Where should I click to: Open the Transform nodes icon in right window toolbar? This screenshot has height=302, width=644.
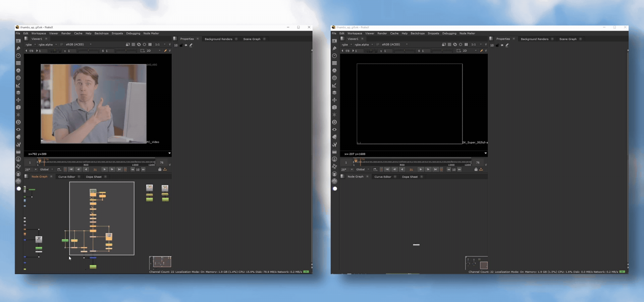pyautogui.click(x=334, y=100)
